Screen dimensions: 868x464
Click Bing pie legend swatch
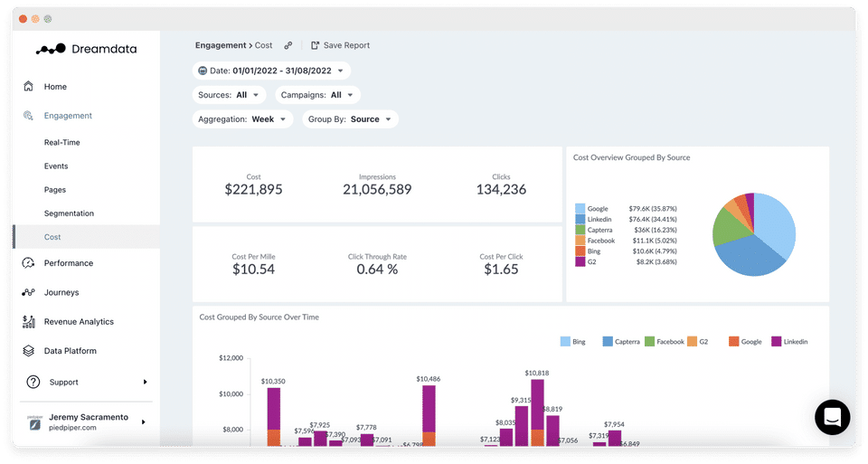[580, 251]
